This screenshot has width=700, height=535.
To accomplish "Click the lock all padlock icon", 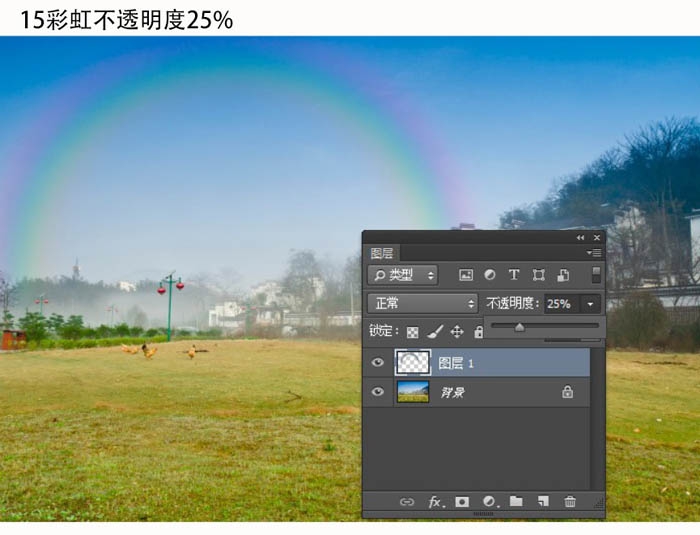I will [478, 332].
